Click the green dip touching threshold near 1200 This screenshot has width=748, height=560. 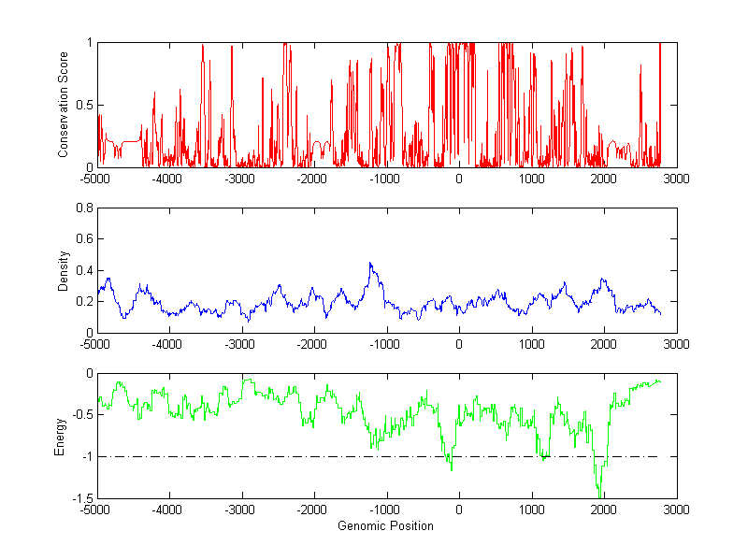pyautogui.click(x=544, y=457)
